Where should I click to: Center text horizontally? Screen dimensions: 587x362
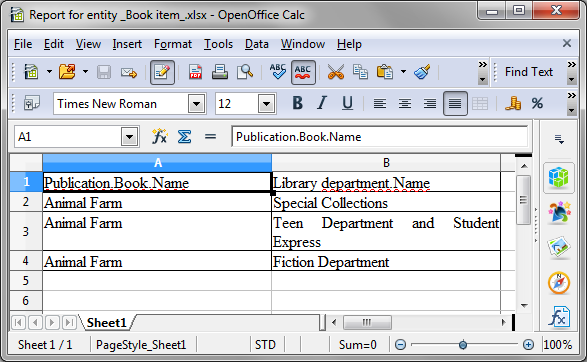tap(405, 103)
